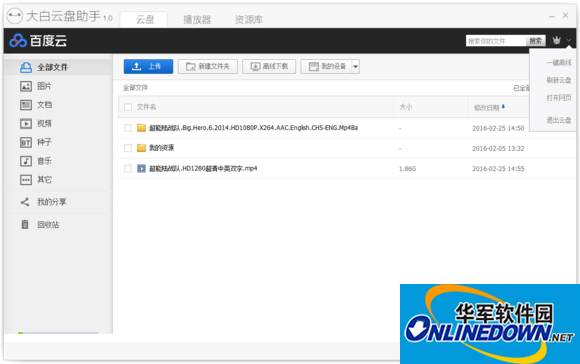Expand the 我的设备 dropdown arrow
580x364 pixels.
point(355,67)
